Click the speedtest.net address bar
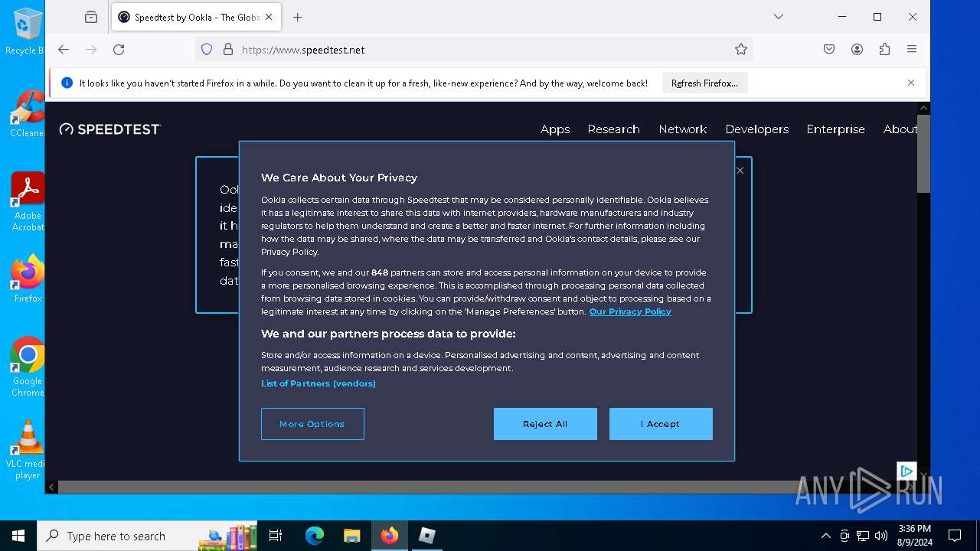 [475, 49]
